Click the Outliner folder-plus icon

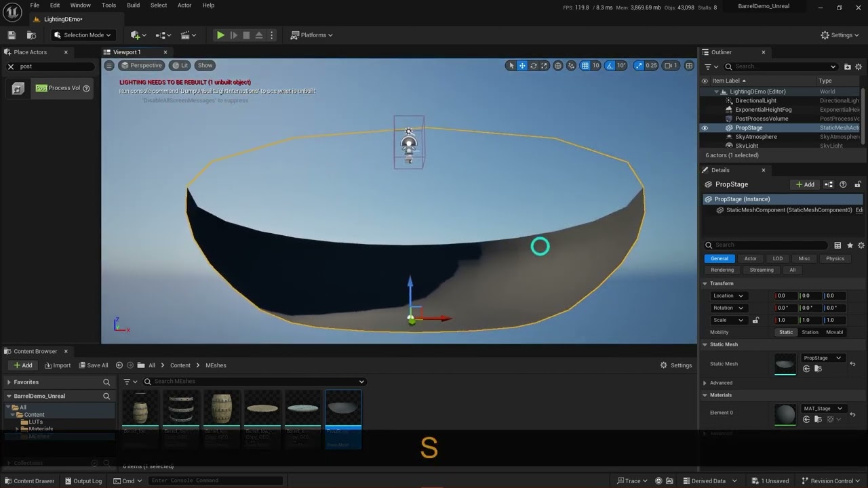point(848,66)
